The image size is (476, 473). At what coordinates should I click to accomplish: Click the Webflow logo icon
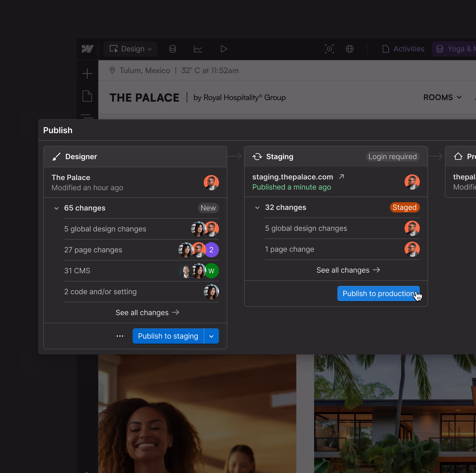[88, 49]
